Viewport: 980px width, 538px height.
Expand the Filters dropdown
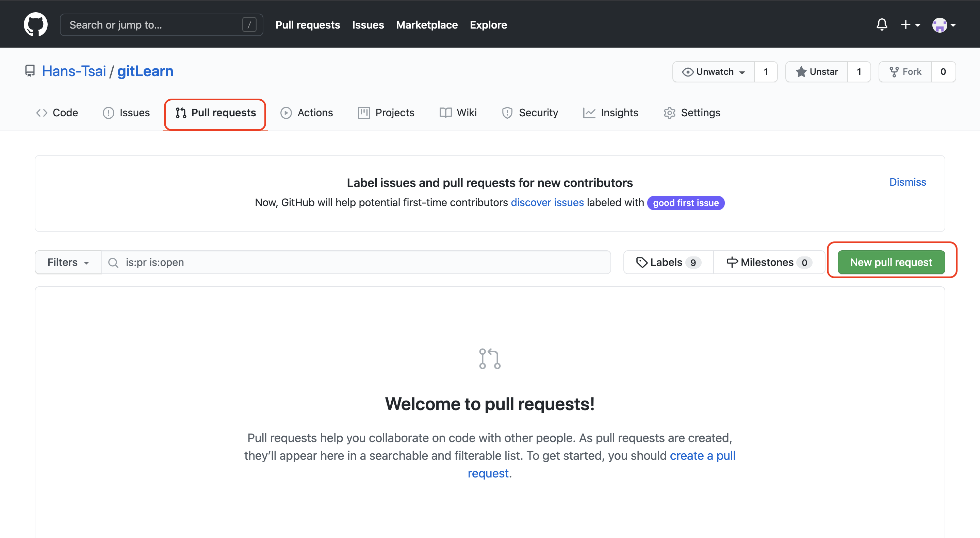[68, 262]
